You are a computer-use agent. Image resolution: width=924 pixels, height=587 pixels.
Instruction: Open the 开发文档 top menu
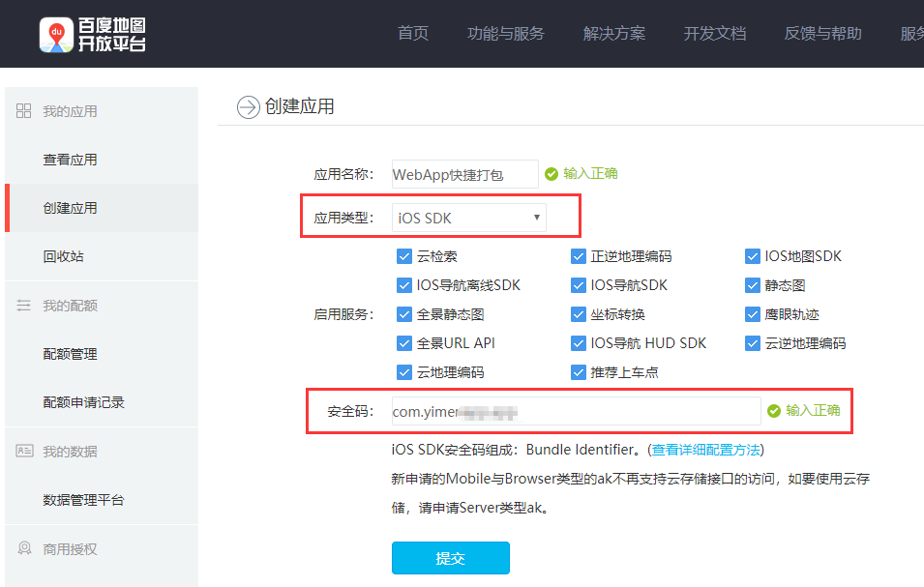(714, 34)
